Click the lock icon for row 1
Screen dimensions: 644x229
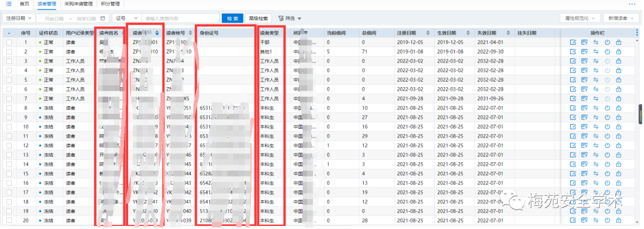[x=618, y=42]
